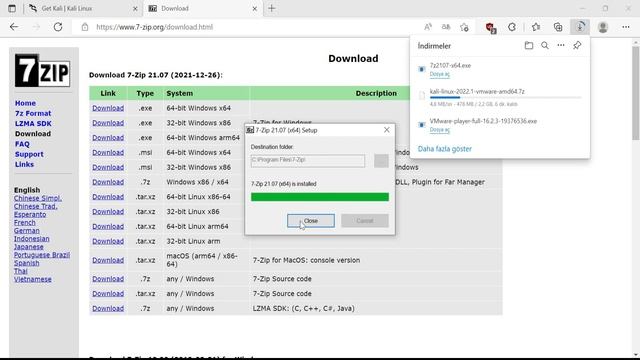640x360 pixels.
Task: Switch language to Chinese Trad.
Action: [36, 207]
